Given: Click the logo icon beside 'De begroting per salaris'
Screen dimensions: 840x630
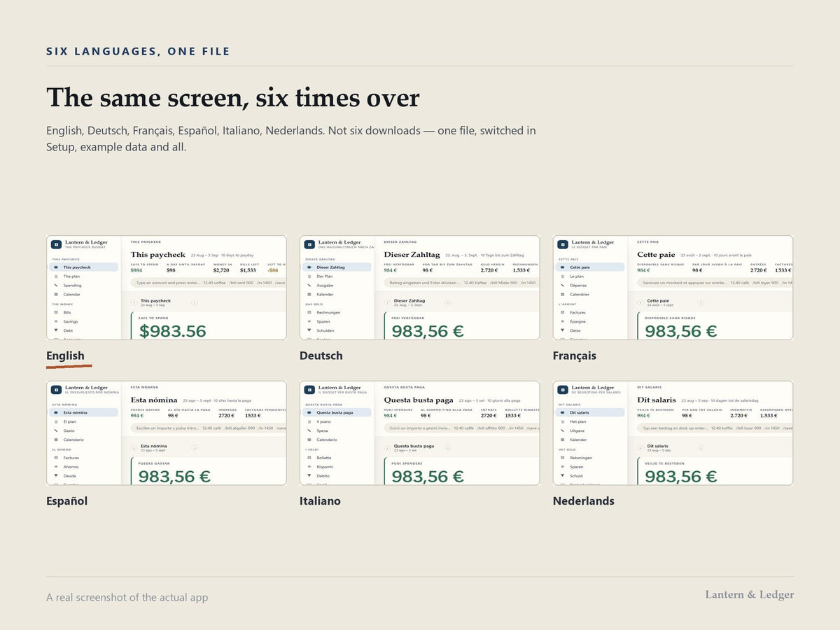Looking at the screenshot, I should (563, 389).
